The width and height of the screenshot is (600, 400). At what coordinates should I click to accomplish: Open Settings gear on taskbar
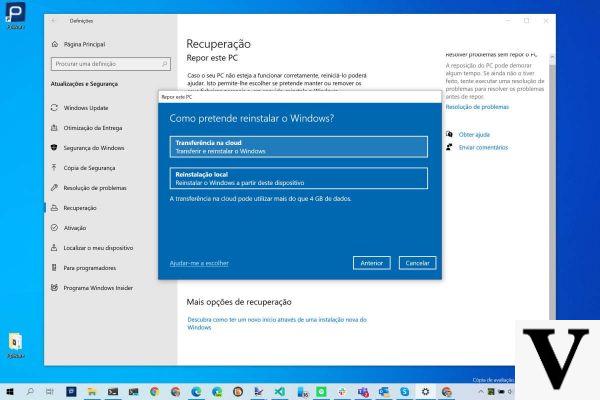click(425, 392)
